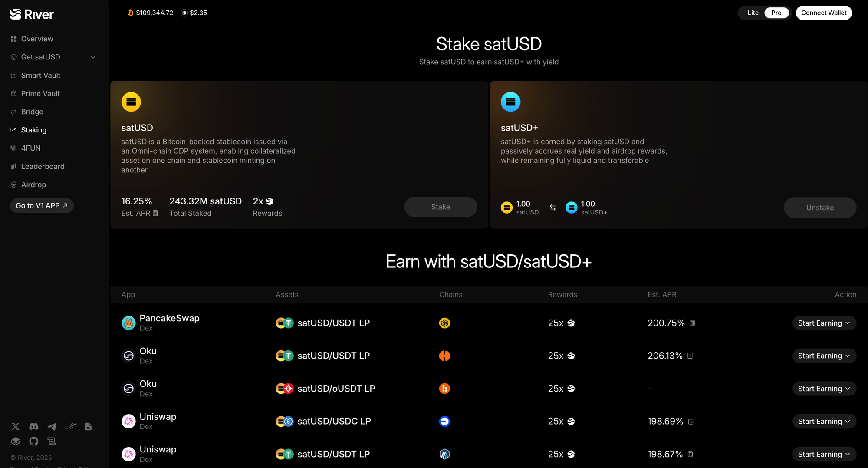Click the River logo
The image size is (868, 468).
click(x=32, y=14)
